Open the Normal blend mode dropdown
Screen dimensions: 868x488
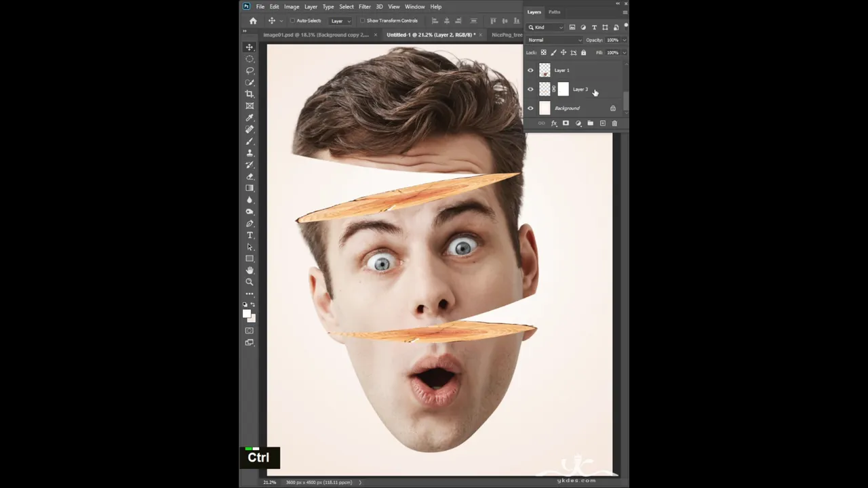tap(554, 40)
